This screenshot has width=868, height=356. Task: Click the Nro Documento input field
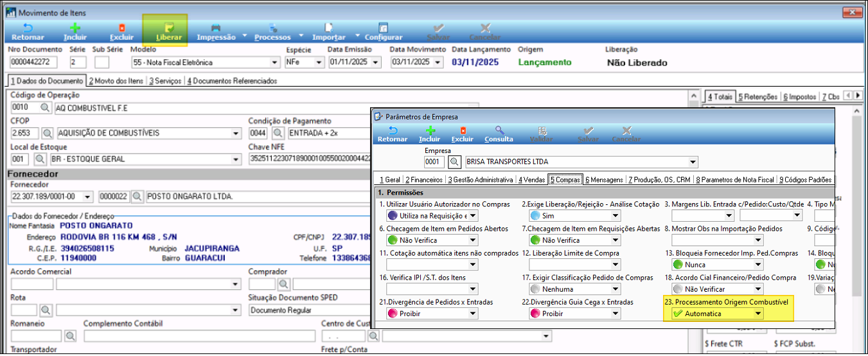click(34, 62)
